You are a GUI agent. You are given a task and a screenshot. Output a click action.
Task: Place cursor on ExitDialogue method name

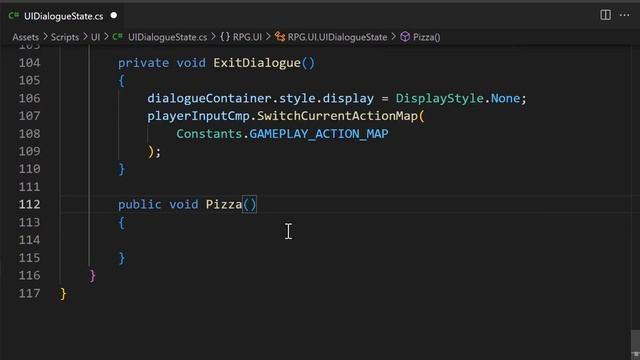pyautogui.click(x=257, y=63)
